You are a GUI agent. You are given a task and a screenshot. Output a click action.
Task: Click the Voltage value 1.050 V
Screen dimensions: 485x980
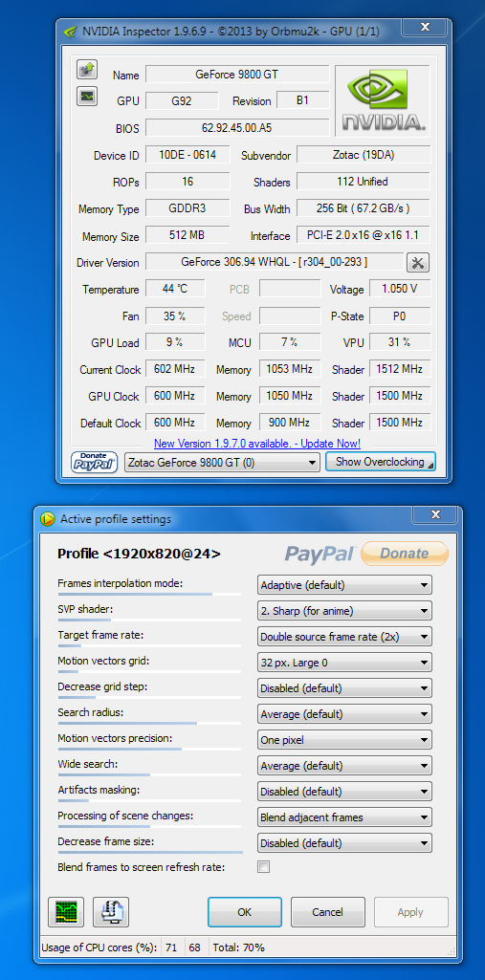pyautogui.click(x=399, y=289)
